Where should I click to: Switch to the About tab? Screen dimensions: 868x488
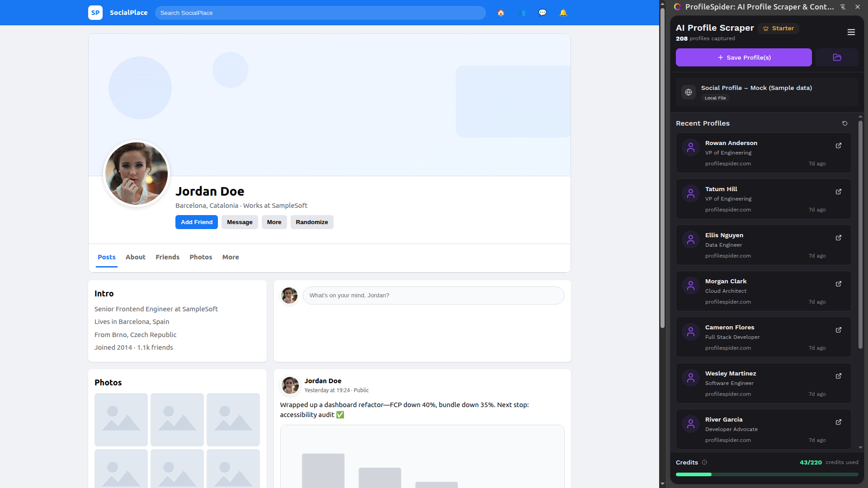[x=135, y=257]
